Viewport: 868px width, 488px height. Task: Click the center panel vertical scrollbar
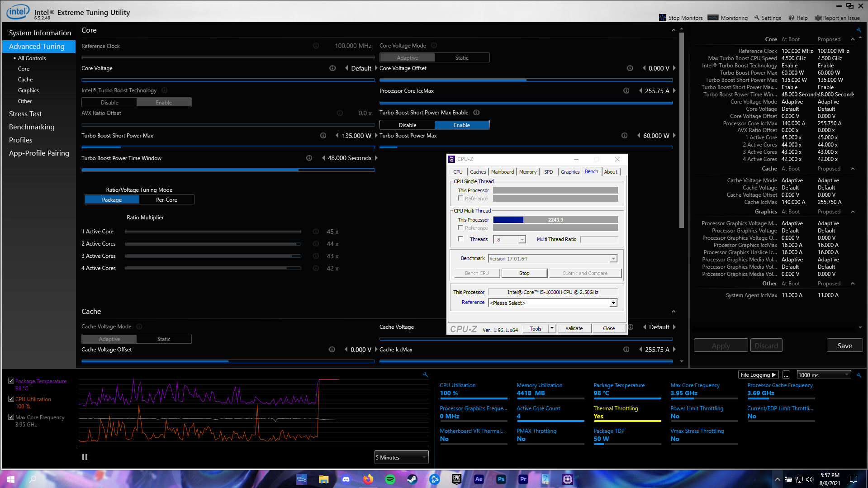(682, 130)
